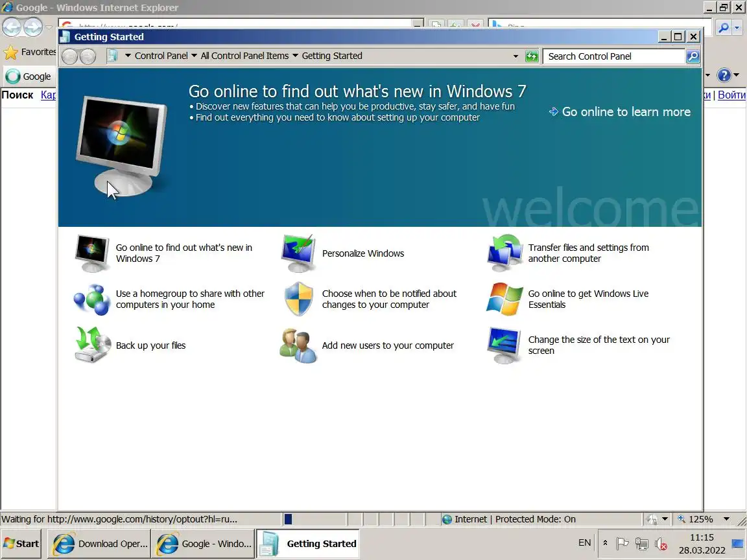
Task: Click the large welcome banner monitor image
Action: 122,145
